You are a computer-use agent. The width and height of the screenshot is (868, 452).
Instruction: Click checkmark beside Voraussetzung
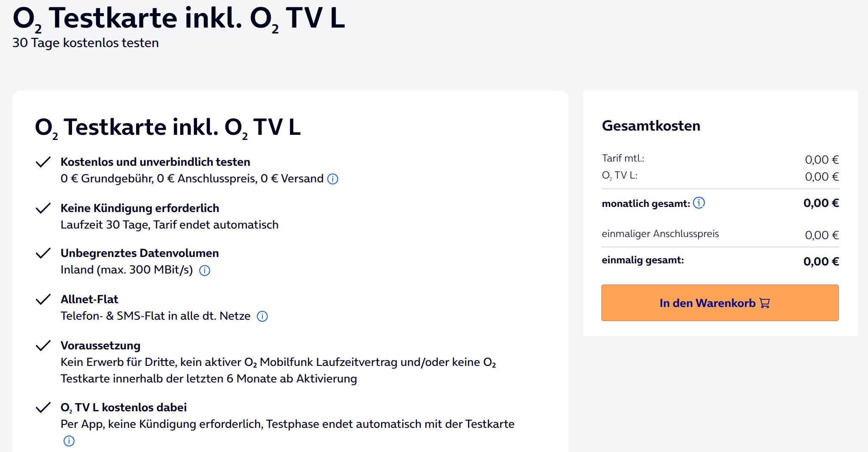(43, 346)
